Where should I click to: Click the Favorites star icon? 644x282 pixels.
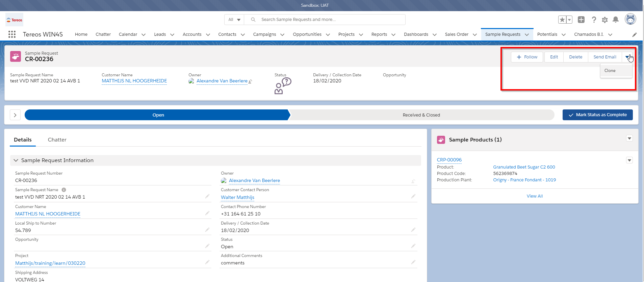[x=562, y=20]
